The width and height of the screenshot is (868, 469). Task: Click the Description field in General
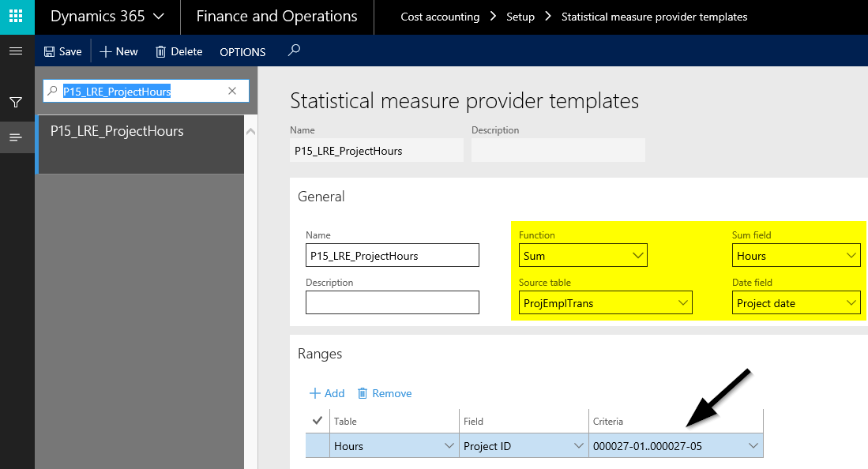click(392, 303)
